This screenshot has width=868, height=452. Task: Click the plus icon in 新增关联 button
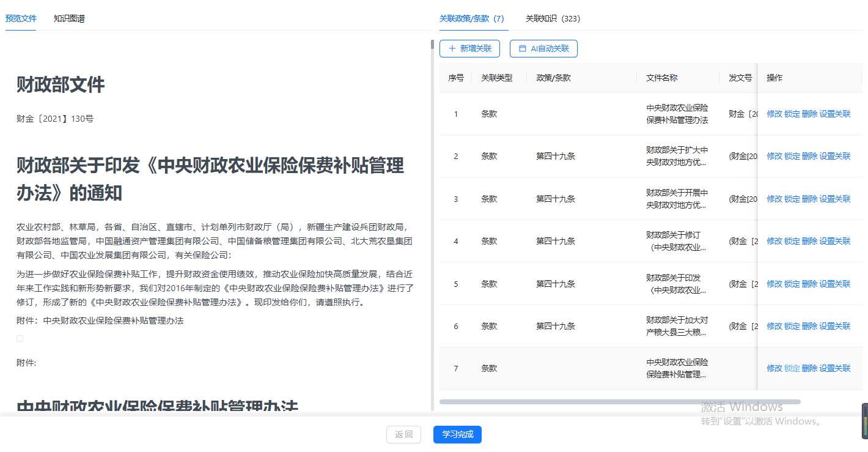(x=452, y=49)
